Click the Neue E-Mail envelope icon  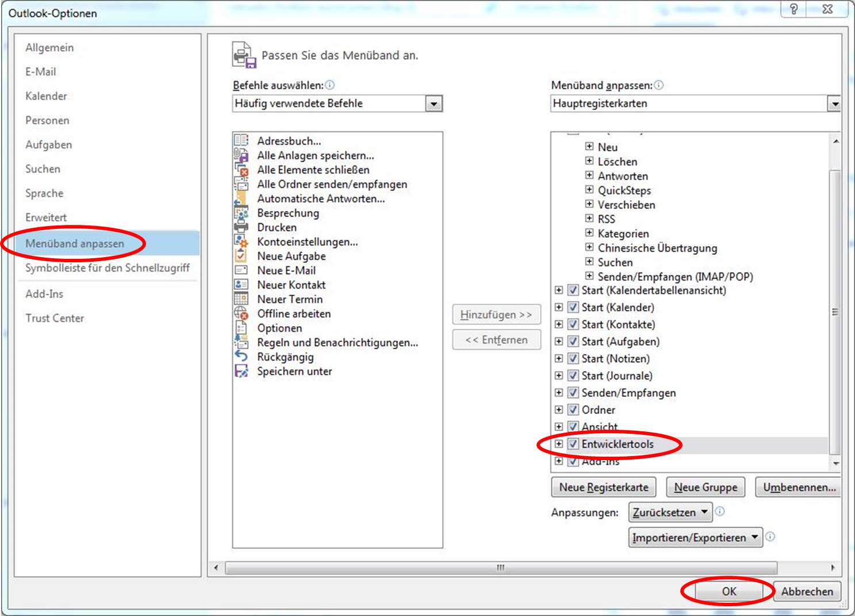[241, 270]
